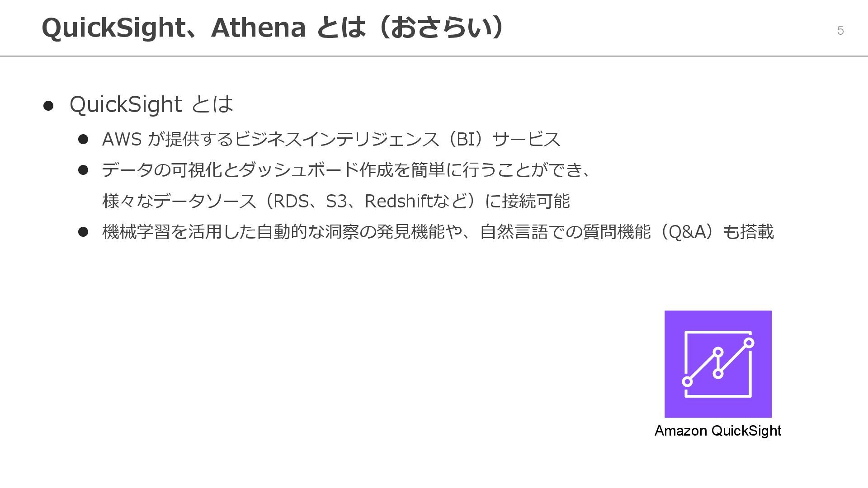Click the Amazon QuickSight label text

(x=718, y=431)
